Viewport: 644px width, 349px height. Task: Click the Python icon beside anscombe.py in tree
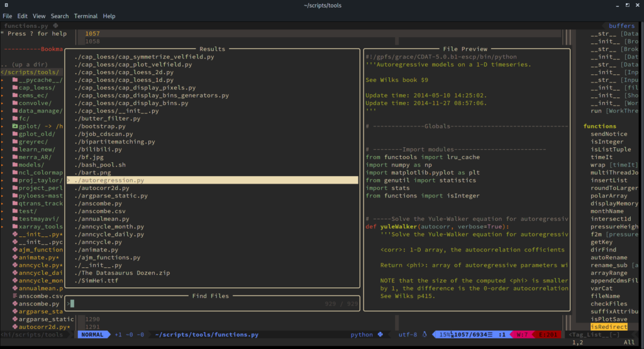[x=15, y=304]
